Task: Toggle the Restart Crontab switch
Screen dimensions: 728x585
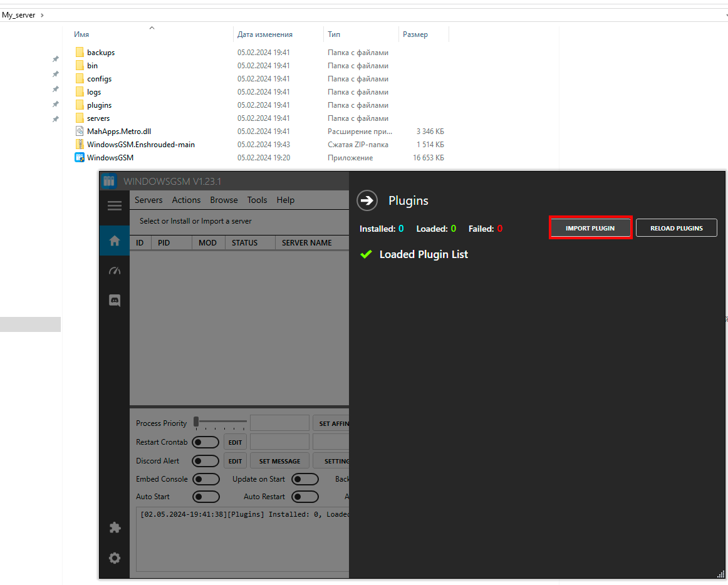Action: click(205, 442)
